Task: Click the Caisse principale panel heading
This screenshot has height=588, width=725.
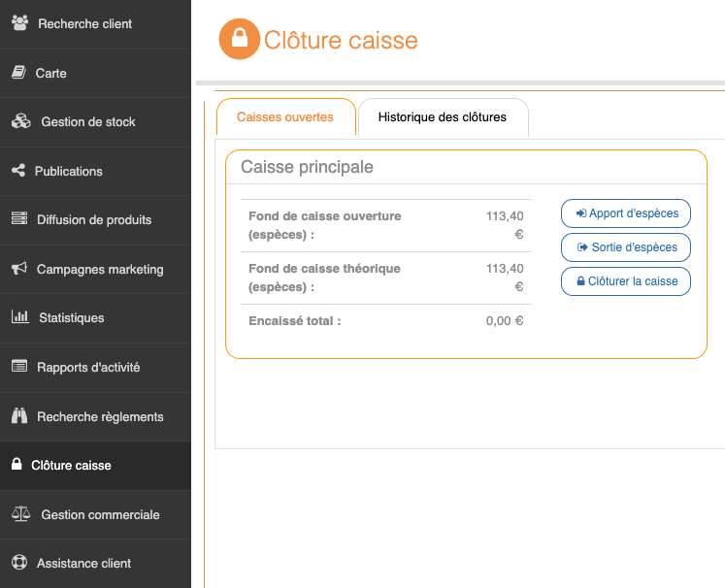Action: coord(307,167)
